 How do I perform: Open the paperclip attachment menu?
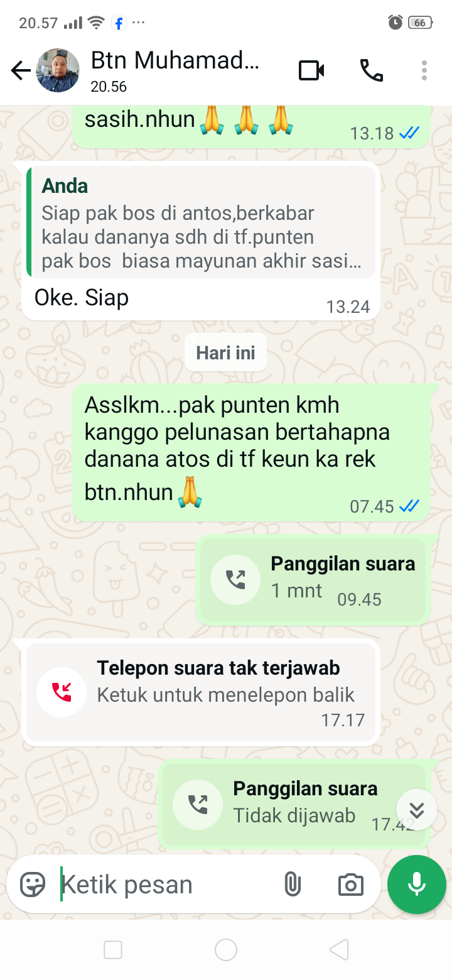click(292, 885)
